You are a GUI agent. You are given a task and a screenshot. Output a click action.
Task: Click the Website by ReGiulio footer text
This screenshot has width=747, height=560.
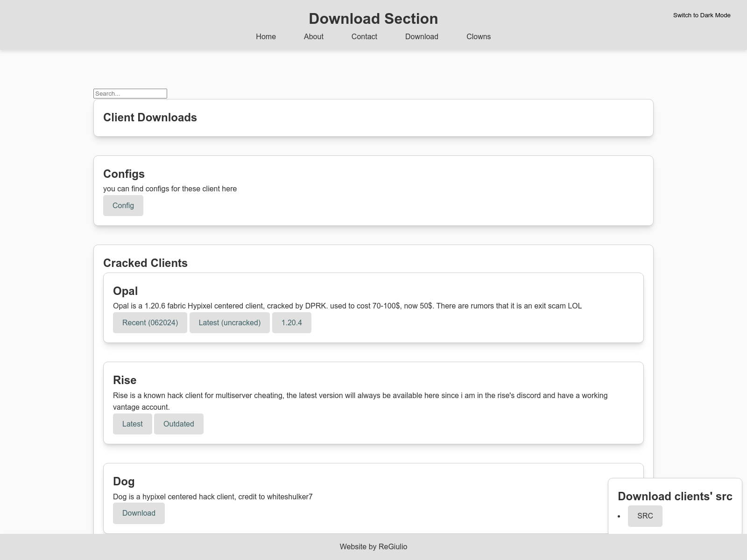pos(373,547)
